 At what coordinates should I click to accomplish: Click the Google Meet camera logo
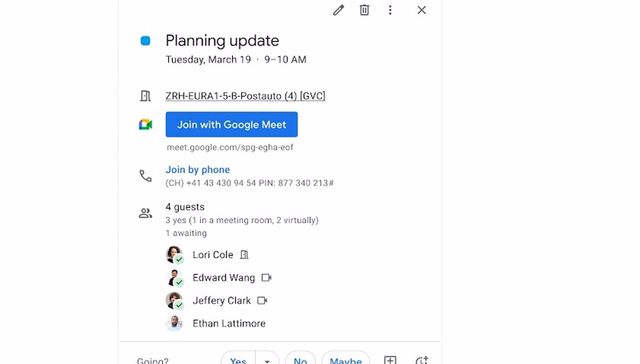(145, 124)
